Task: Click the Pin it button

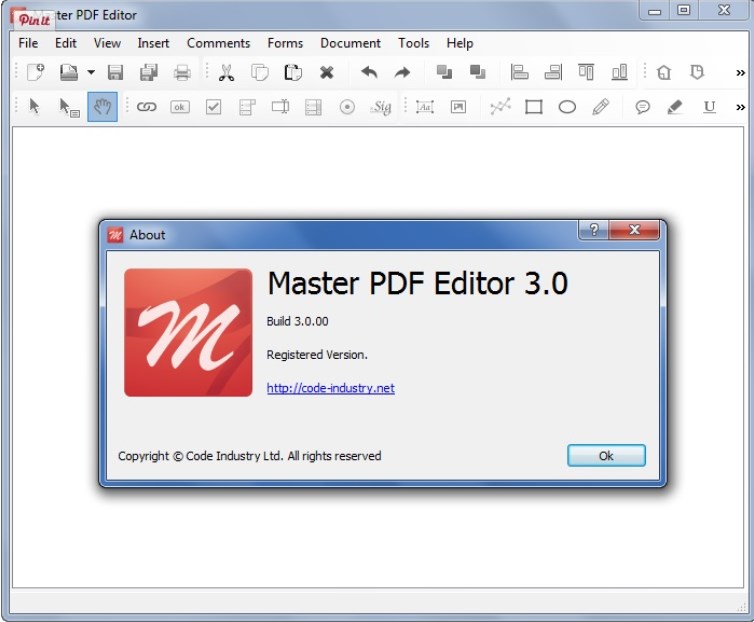Action: [34, 20]
